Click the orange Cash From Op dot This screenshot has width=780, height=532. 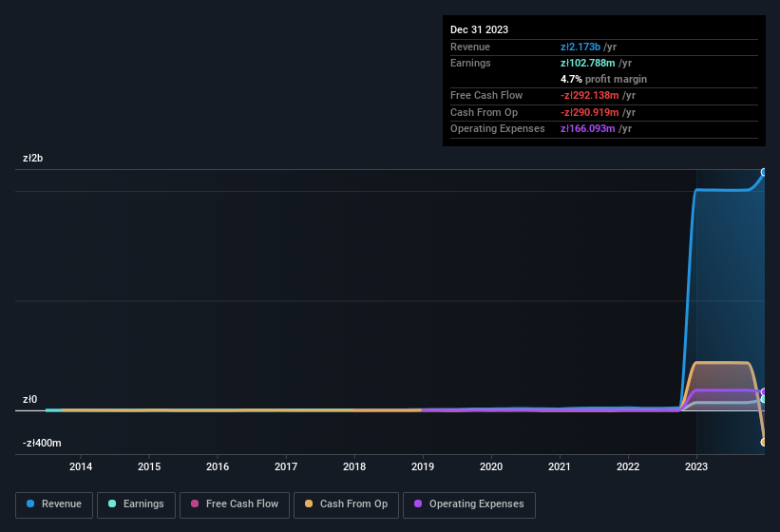pyautogui.click(x=309, y=503)
